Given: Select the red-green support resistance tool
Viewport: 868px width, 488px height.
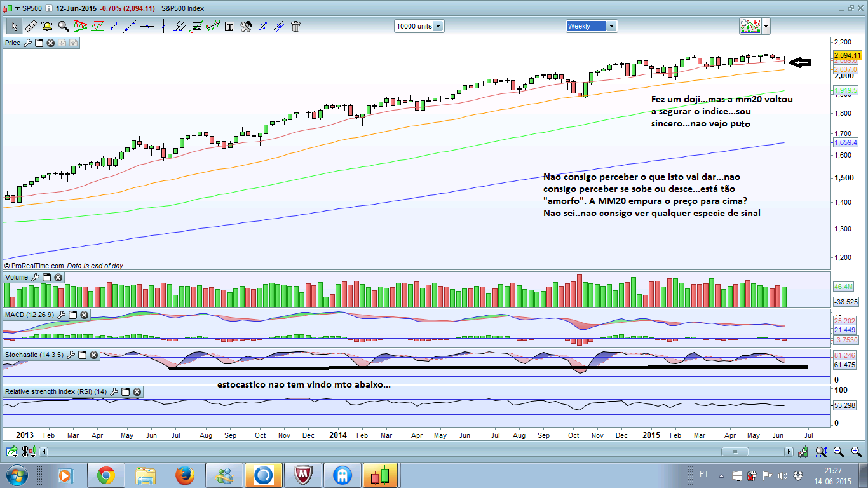Looking at the screenshot, I should tap(97, 26).
